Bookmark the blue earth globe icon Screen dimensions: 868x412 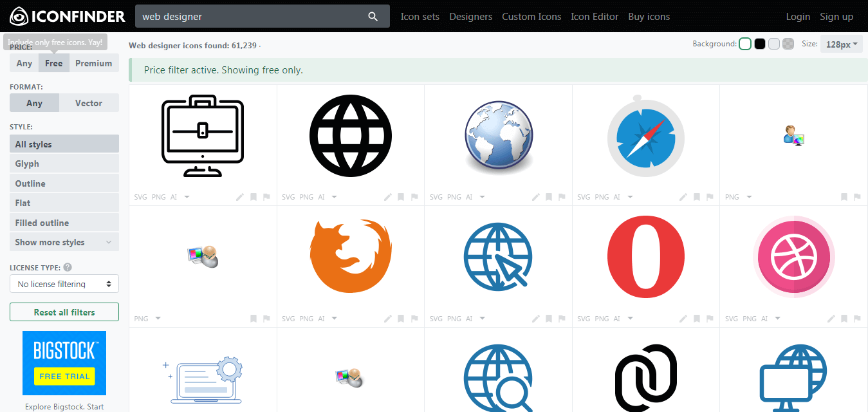pos(549,197)
